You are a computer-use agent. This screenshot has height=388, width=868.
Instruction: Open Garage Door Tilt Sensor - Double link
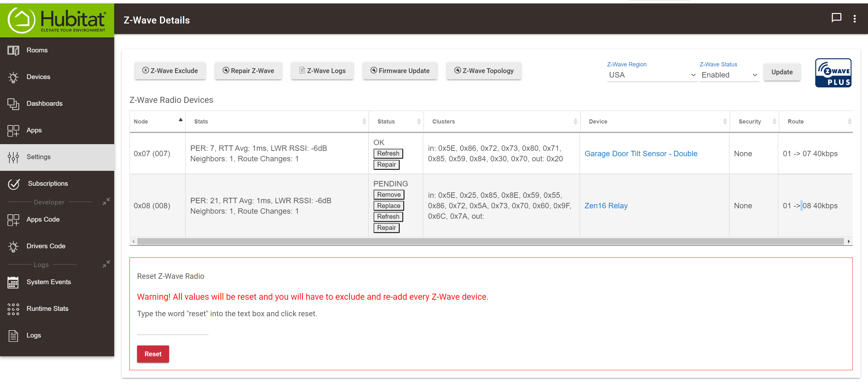tap(641, 153)
